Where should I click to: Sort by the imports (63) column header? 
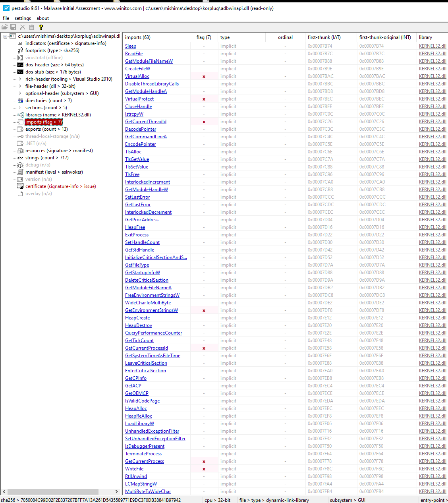156,37
